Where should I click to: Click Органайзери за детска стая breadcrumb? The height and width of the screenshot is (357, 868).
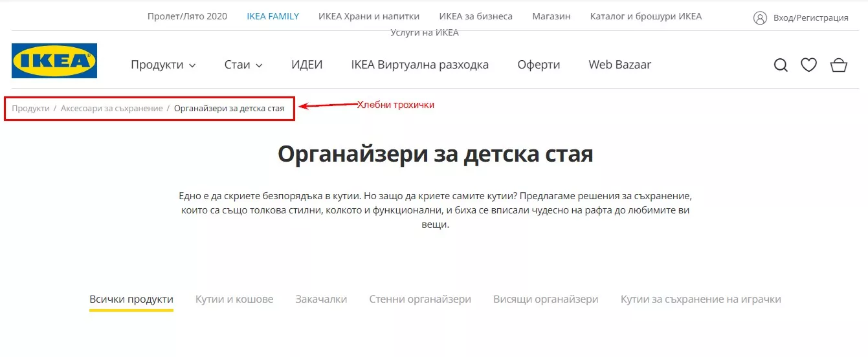pyautogui.click(x=229, y=108)
